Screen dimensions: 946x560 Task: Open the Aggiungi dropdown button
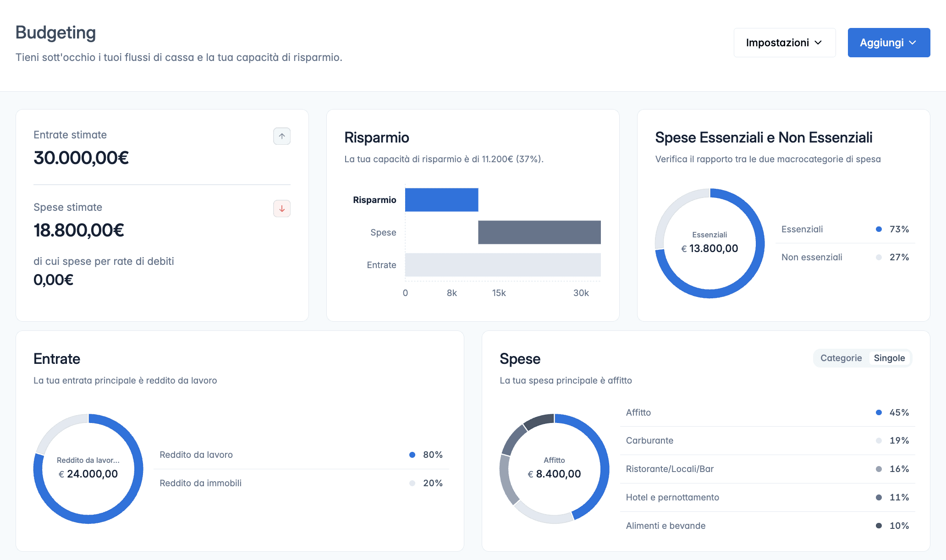(889, 43)
